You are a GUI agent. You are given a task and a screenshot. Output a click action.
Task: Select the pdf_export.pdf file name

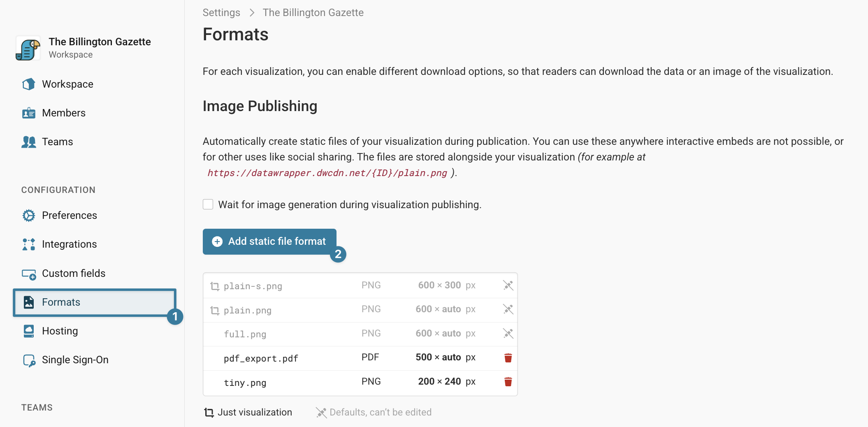(x=261, y=358)
